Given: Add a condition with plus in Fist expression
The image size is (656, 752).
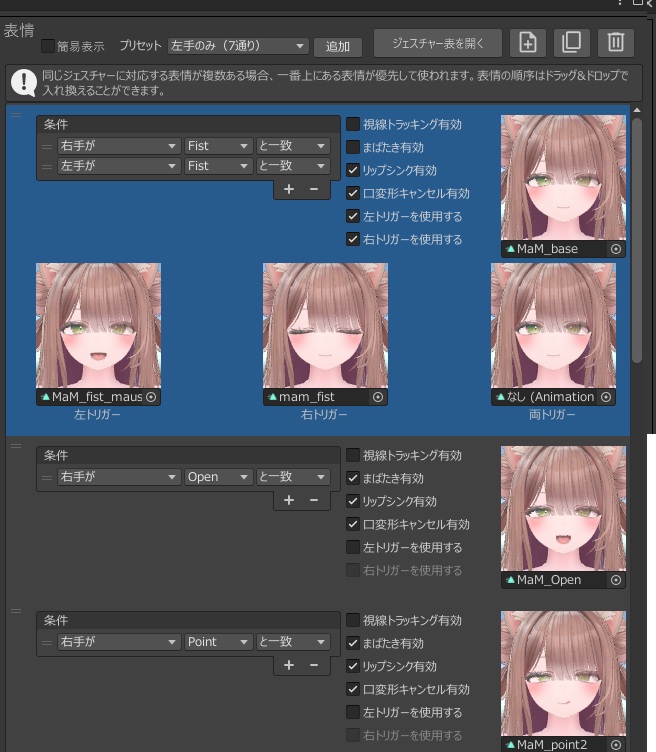Looking at the screenshot, I should tap(289, 189).
